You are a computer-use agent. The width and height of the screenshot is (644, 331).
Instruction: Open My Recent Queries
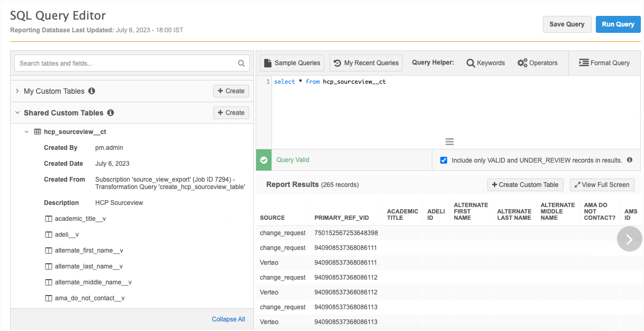pos(366,63)
